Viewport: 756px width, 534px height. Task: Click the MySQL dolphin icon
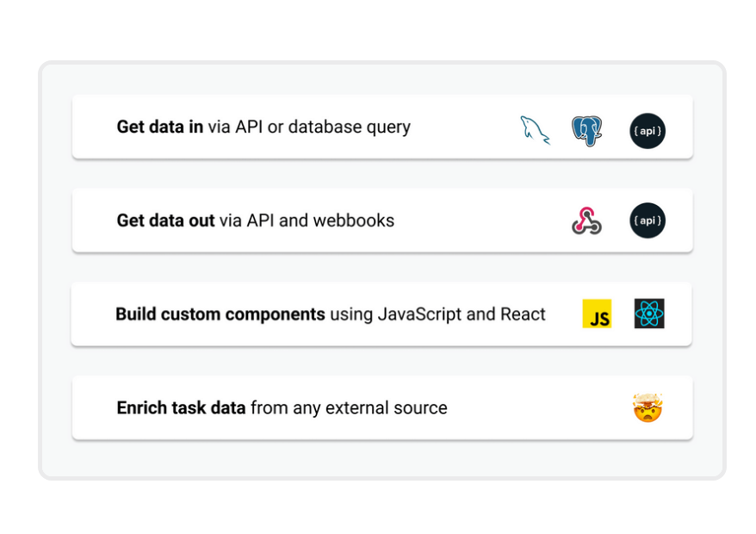pos(535,130)
